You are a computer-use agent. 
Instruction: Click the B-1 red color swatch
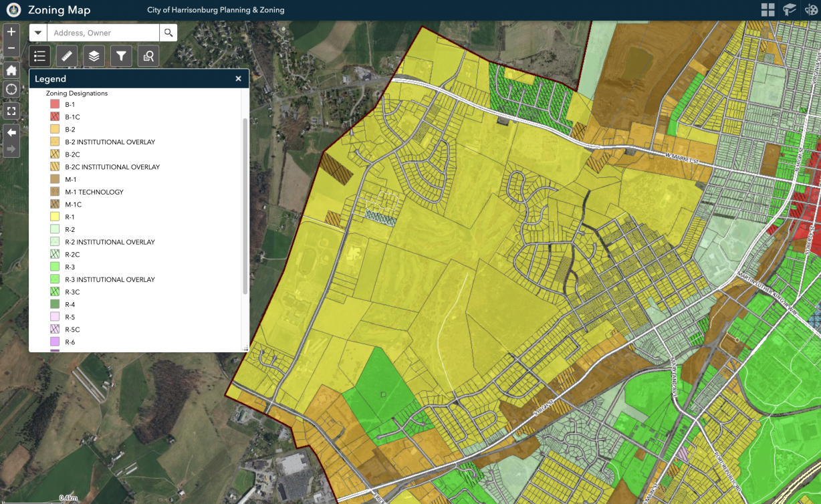coord(55,104)
